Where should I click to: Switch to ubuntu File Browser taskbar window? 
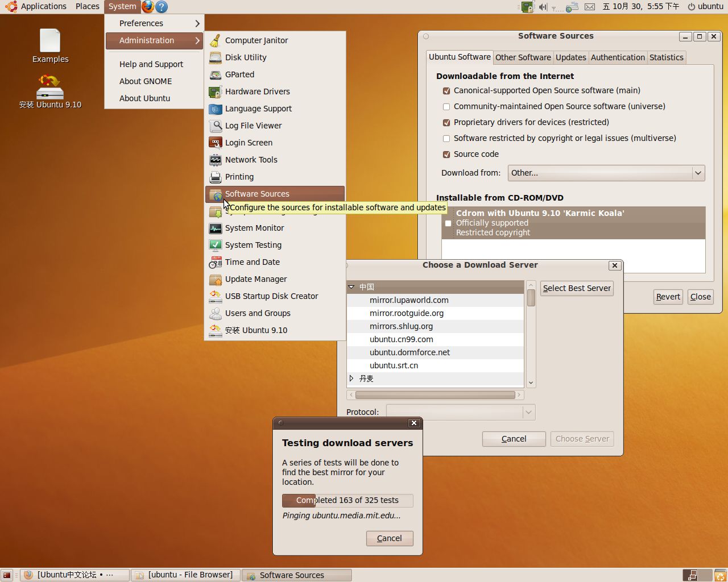click(186, 575)
